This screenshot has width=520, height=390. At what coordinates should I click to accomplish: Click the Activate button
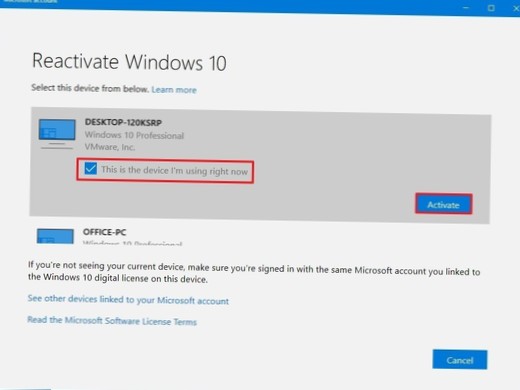point(443,204)
